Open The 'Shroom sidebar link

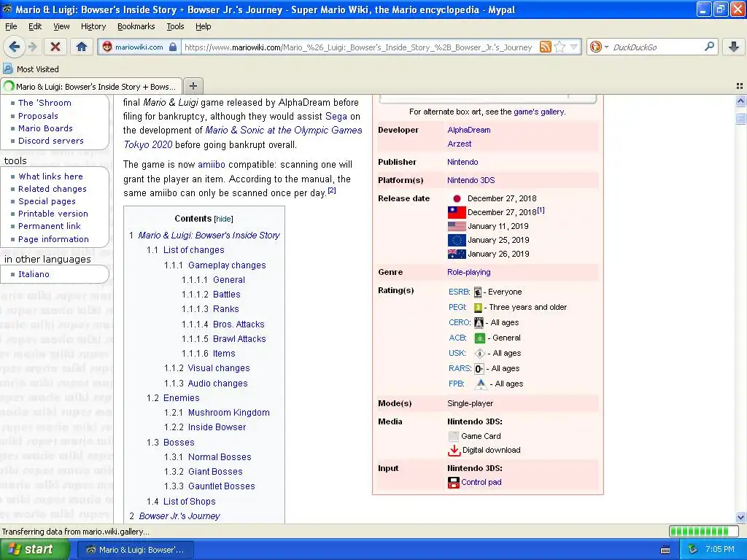pyautogui.click(x=44, y=103)
